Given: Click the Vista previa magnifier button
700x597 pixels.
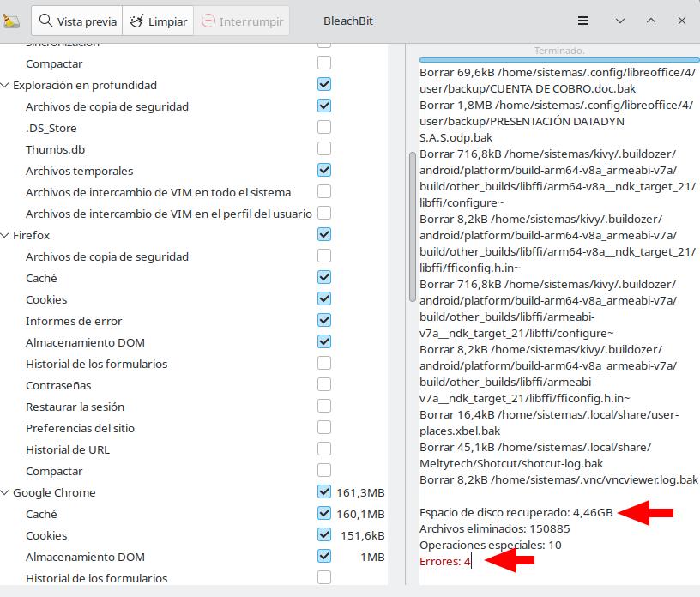Looking at the screenshot, I should [x=77, y=21].
